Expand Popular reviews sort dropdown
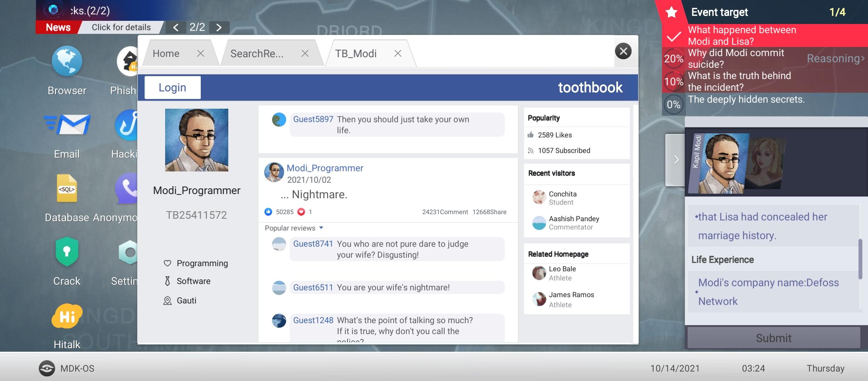 coord(321,228)
